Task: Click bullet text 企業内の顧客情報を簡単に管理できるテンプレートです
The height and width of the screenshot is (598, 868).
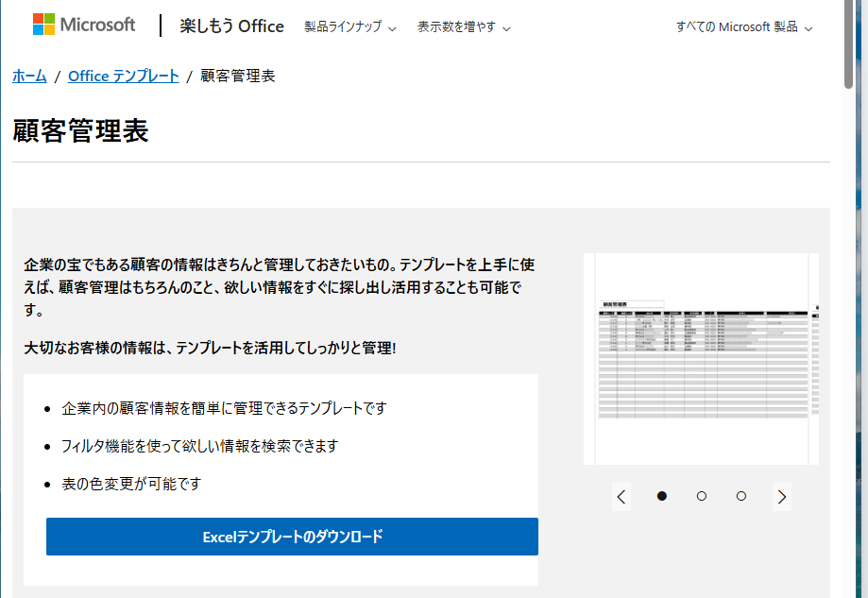Action: click(x=224, y=409)
